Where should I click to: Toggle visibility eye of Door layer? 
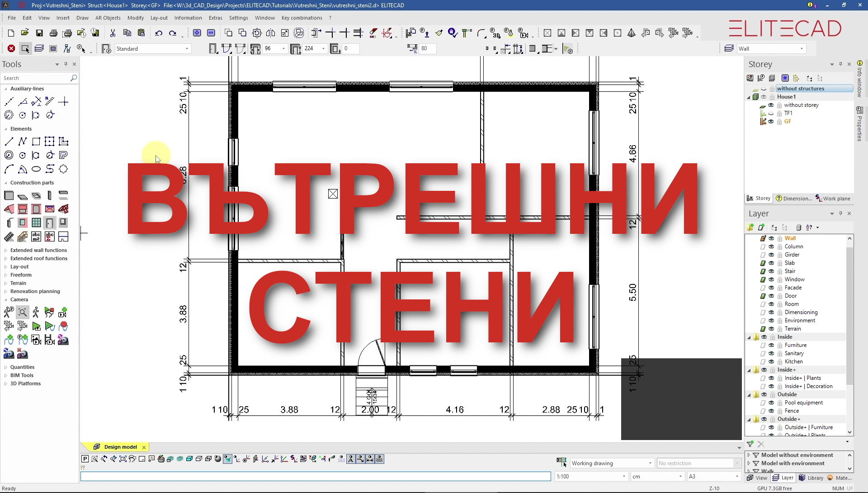click(x=771, y=296)
